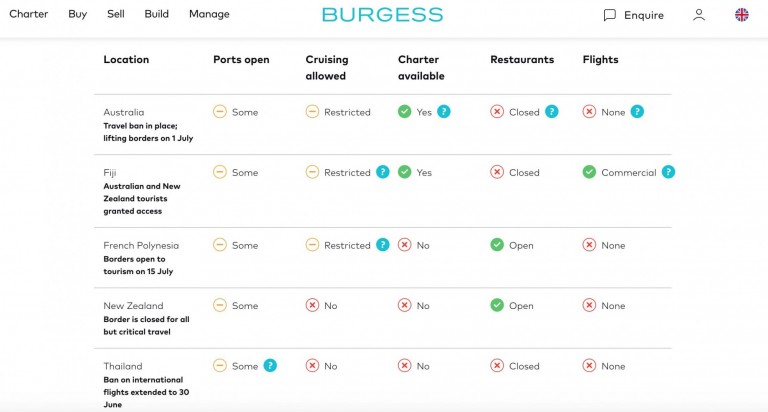Image resolution: width=768 pixels, height=412 pixels.
Task: Click help icon beside Australia flights None
Action: (x=637, y=112)
